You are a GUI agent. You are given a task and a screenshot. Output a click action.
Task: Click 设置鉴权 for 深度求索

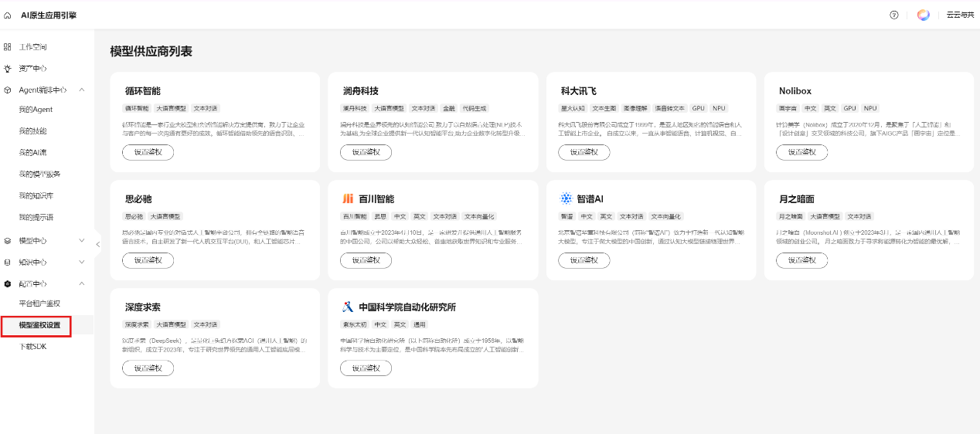click(x=148, y=368)
